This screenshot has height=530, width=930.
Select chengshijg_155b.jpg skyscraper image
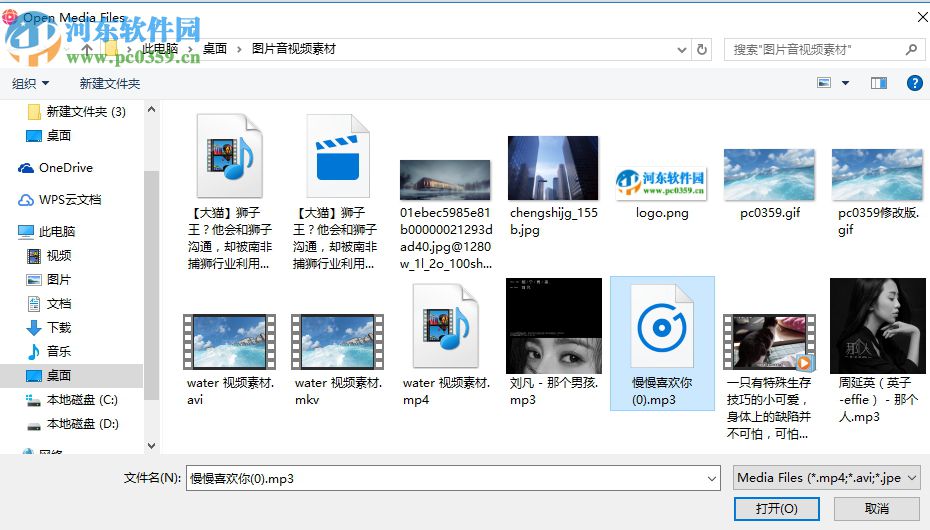553,168
